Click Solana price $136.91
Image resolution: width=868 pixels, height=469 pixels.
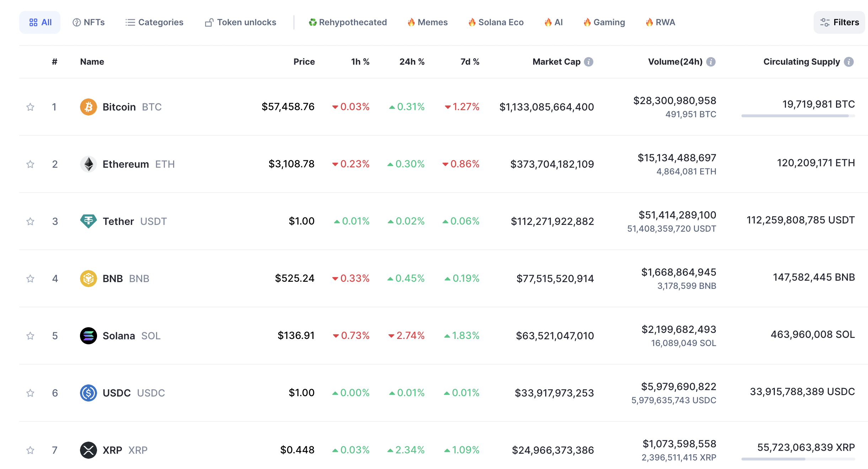(x=296, y=335)
